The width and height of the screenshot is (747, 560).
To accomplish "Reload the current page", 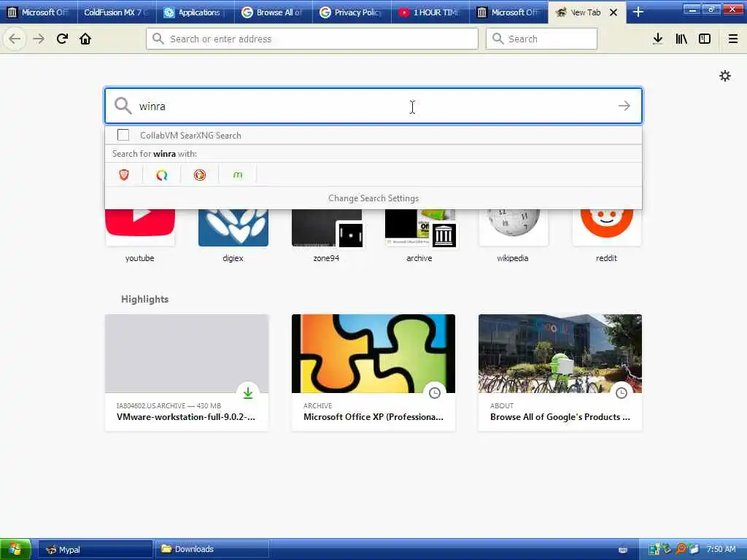I will (x=62, y=39).
